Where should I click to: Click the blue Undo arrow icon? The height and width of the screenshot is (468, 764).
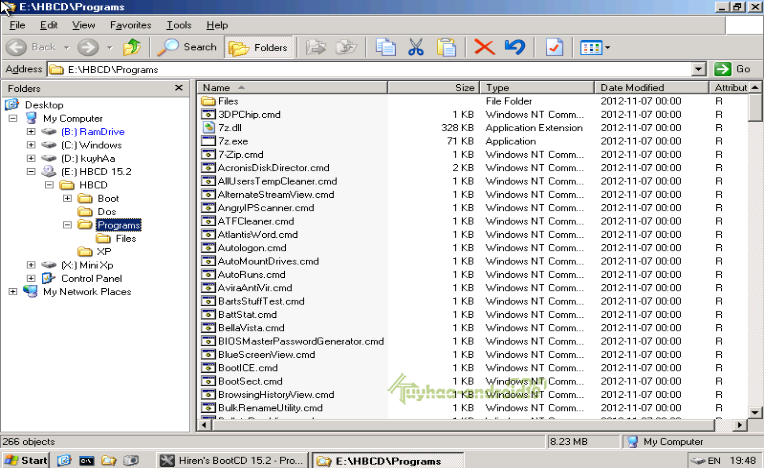(x=515, y=47)
